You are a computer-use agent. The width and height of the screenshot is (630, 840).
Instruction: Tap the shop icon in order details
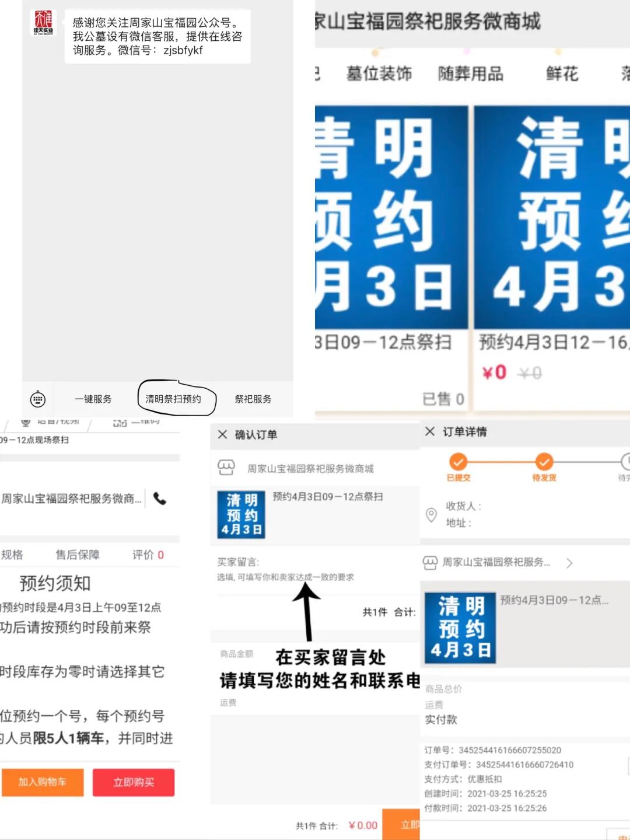tap(430, 563)
